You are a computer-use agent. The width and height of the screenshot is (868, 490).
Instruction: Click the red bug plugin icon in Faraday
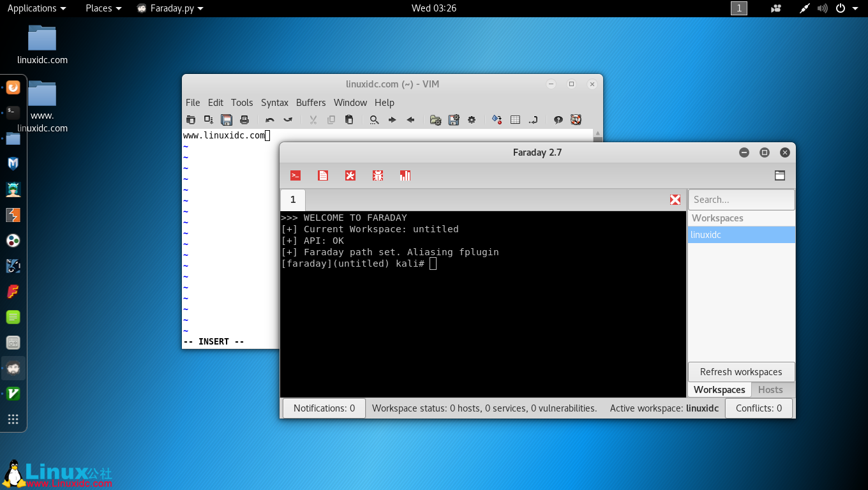378,175
